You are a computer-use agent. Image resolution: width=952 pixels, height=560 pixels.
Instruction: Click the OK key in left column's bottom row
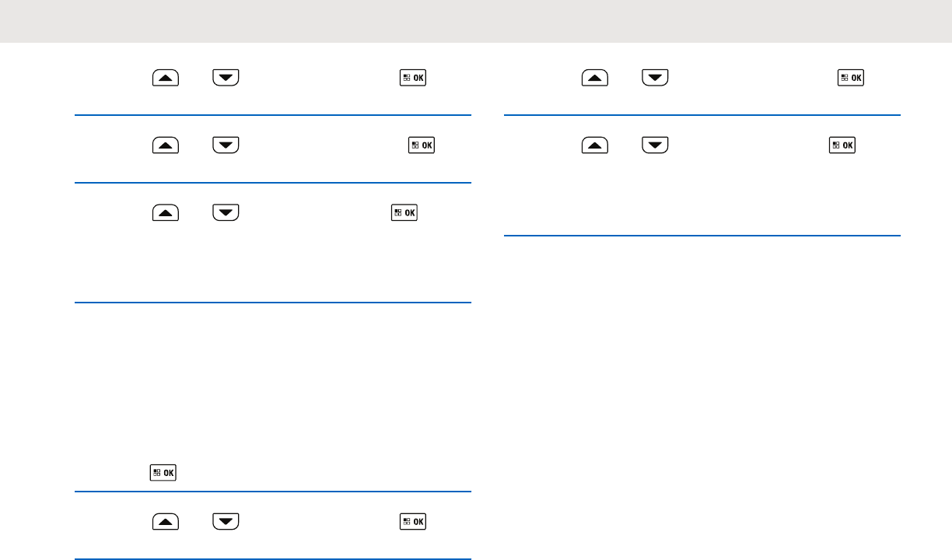coord(414,521)
